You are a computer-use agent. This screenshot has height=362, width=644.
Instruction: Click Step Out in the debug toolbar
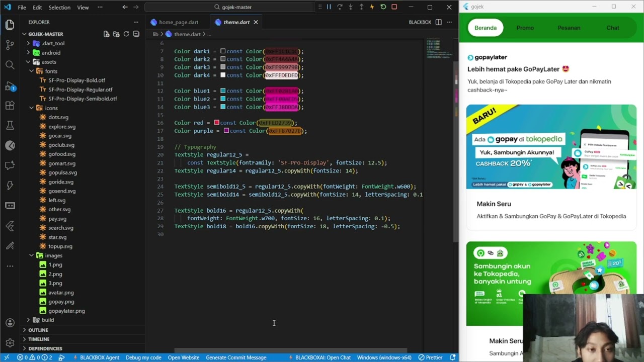pyautogui.click(x=361, y=7)
